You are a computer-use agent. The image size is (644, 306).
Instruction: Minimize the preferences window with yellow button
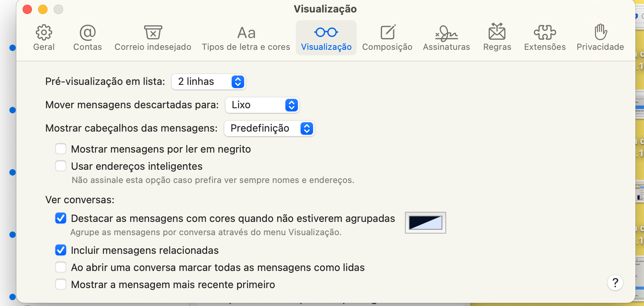click(x=43, y=9)
